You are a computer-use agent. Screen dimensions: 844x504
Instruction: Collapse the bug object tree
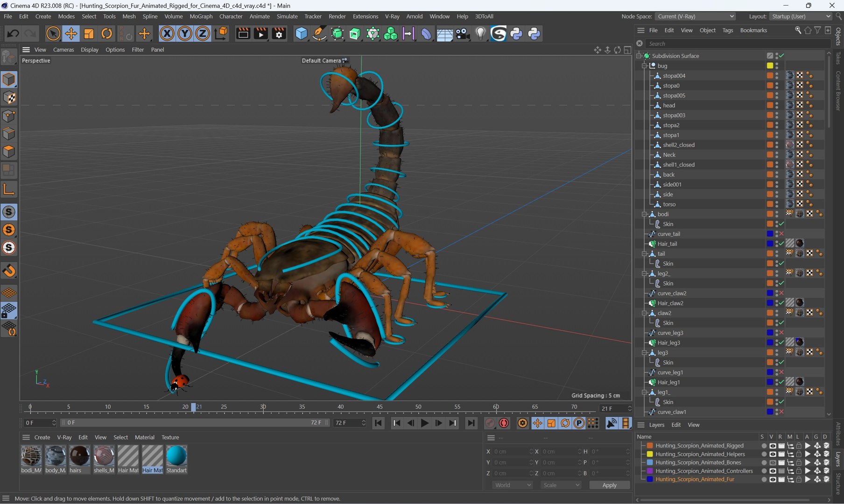tap(644, 66)
